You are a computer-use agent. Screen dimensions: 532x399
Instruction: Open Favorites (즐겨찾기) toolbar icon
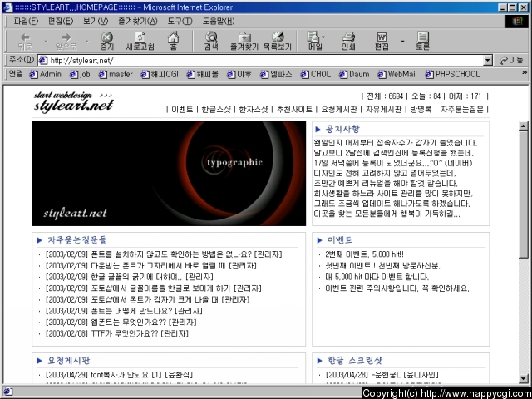coord(244,41)
